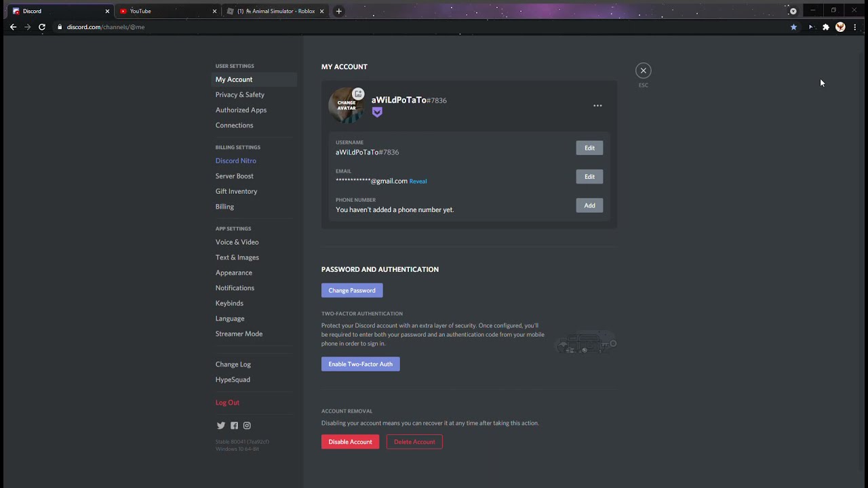Switch to the Discord tab
The image size is (868, 488).
pos(60,11)
